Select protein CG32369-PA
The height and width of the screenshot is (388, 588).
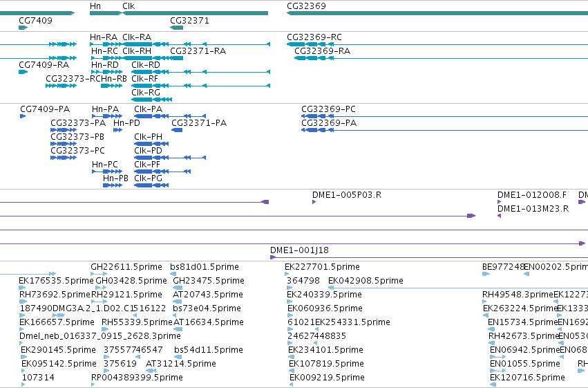pyautogui.click(x=329, y=123)
